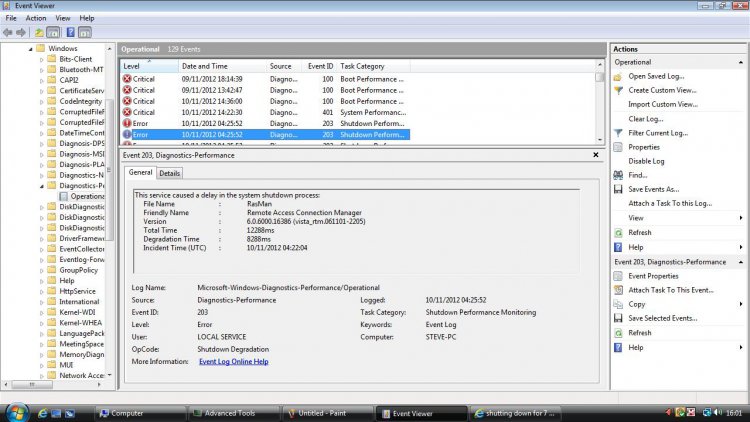The image size is (750, 422).
Task: Open the View menu
Action: 63,18
